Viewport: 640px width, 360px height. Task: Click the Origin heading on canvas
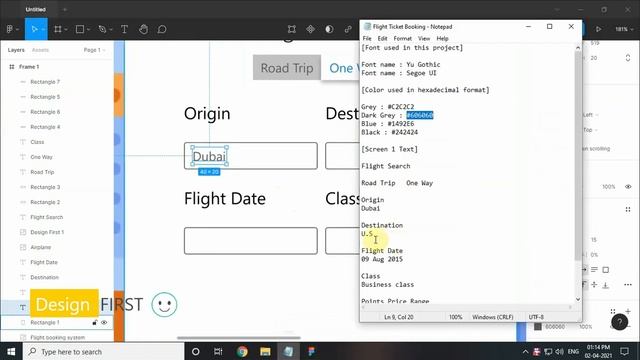[207, 114]
